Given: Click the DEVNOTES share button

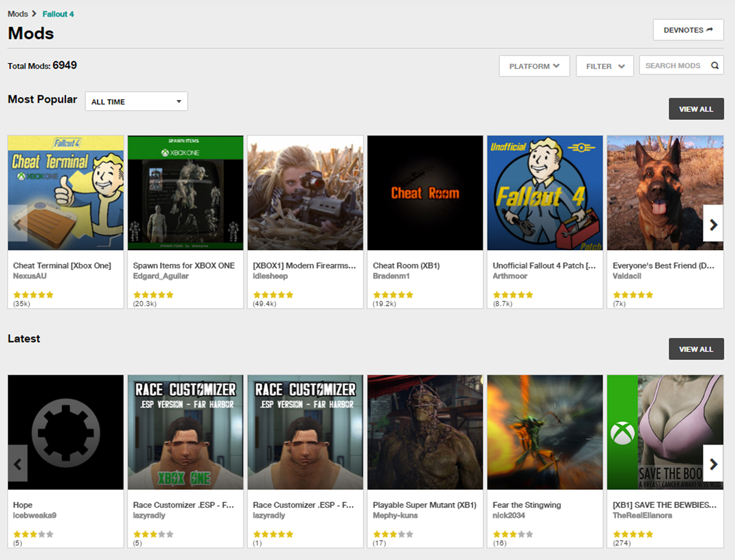Looking at the screenshot, I should coord(688,30).
